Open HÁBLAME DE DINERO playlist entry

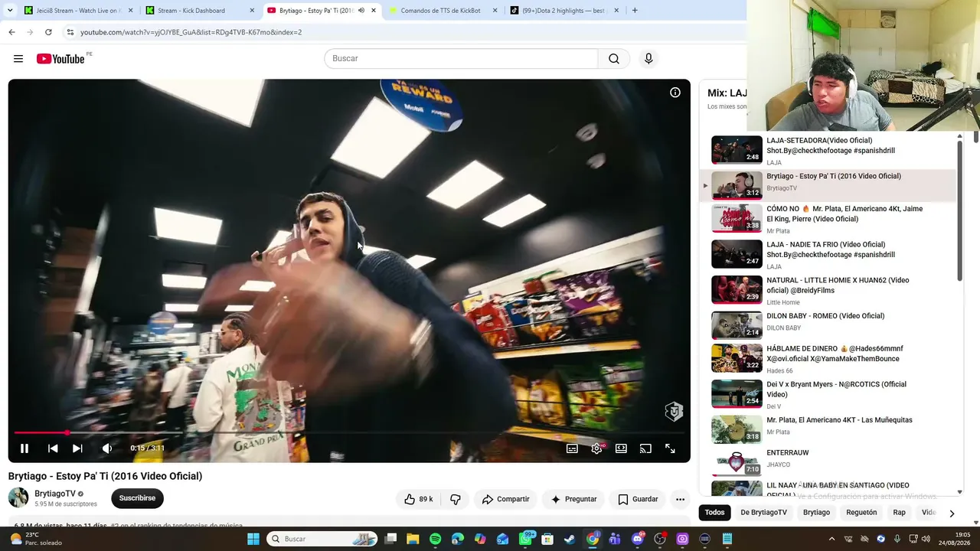point(827,359)
